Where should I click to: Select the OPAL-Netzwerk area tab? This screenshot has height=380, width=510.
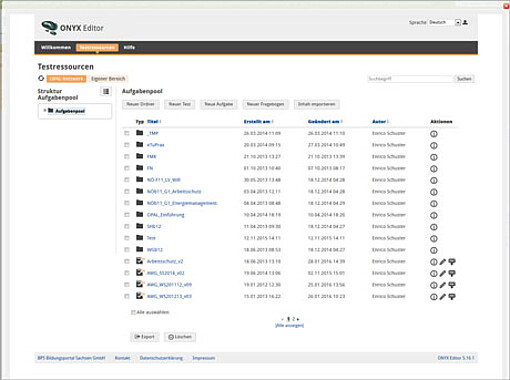point(66,79)
